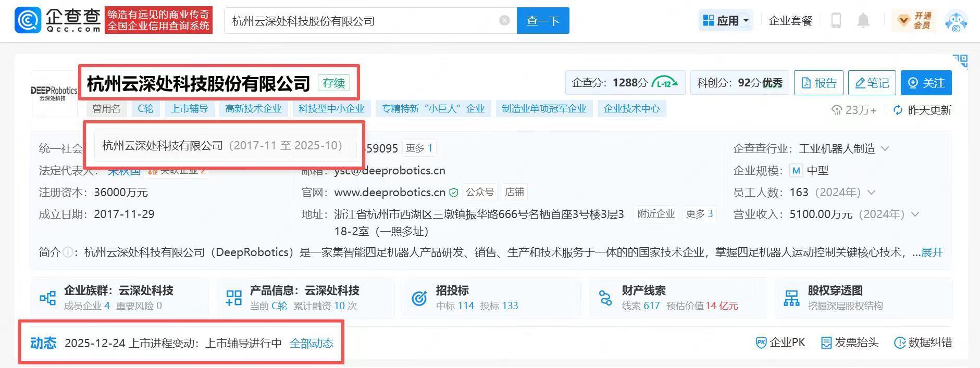Select the 曾用名 tag

tap(106, 109)
